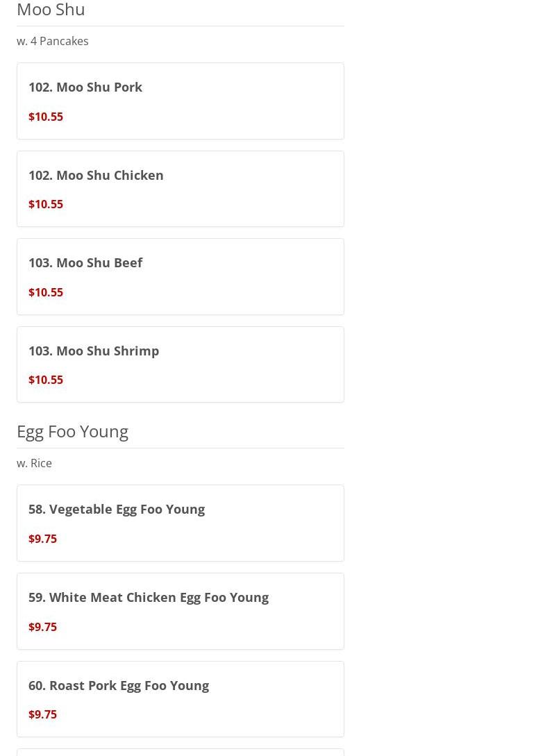This screenshot has width=545, height=756.
Task: Click the Moo Shu Shrimp $10.55 price
Action: pos(46,380)
